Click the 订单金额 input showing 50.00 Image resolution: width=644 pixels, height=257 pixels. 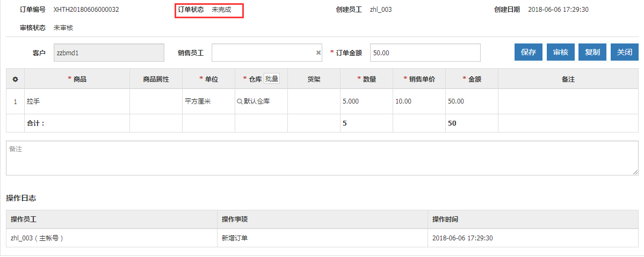coord(424,53)
